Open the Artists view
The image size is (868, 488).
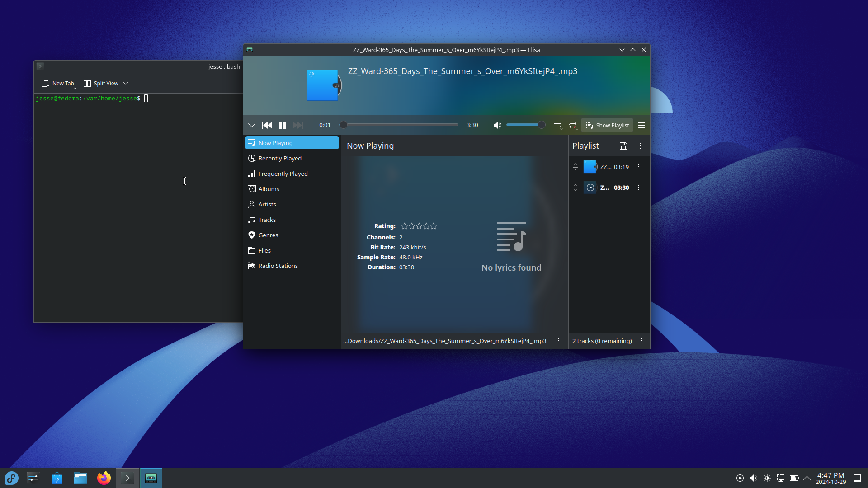[x=292, y=204]
